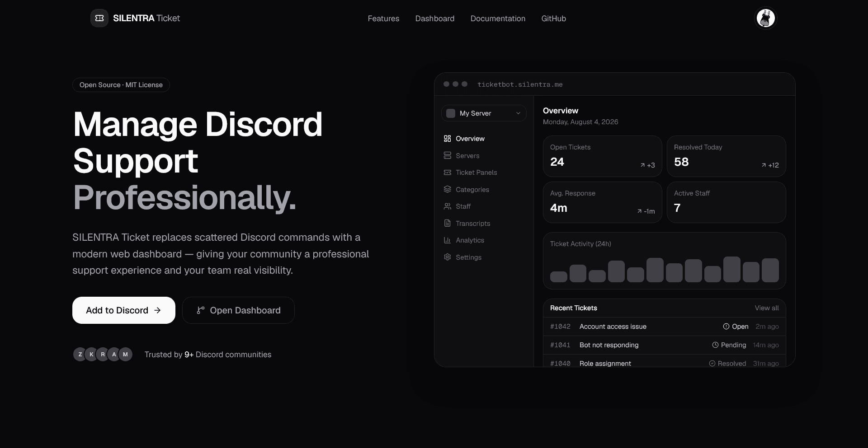
Task: Expand the My Server dropdown chevron
Action: [518, 113]
